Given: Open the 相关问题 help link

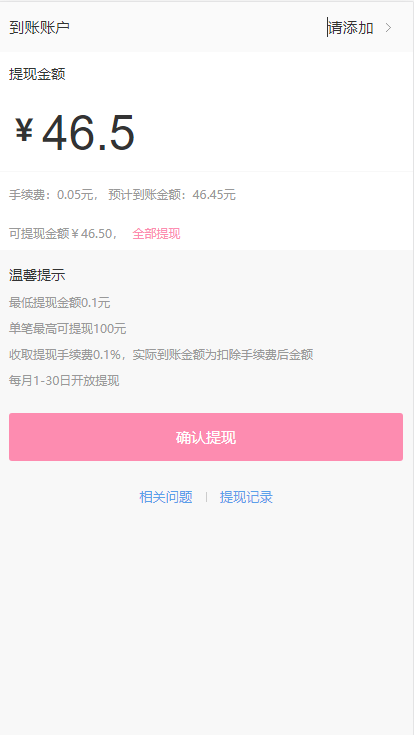Looking at the screenshot, I should click(166, 497).
